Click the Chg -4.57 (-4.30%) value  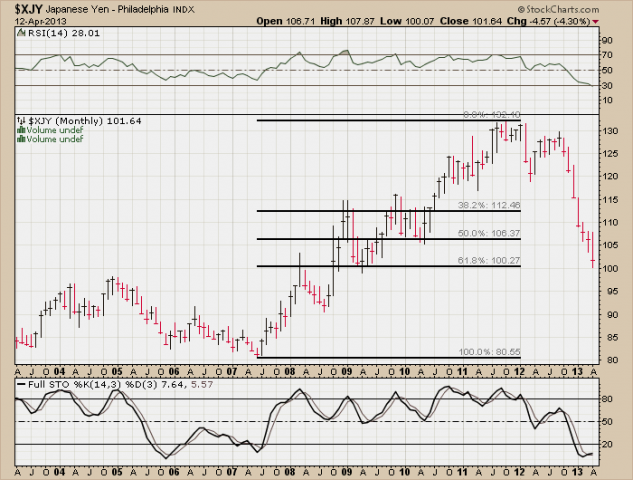pyautogui.click(x=549, y=21)
